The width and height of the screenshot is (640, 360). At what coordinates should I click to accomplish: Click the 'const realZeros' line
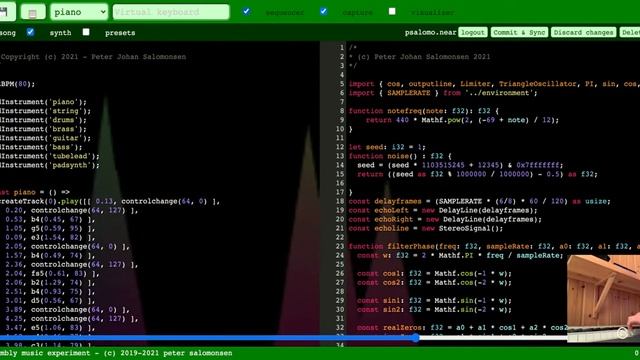coord(463,327)
